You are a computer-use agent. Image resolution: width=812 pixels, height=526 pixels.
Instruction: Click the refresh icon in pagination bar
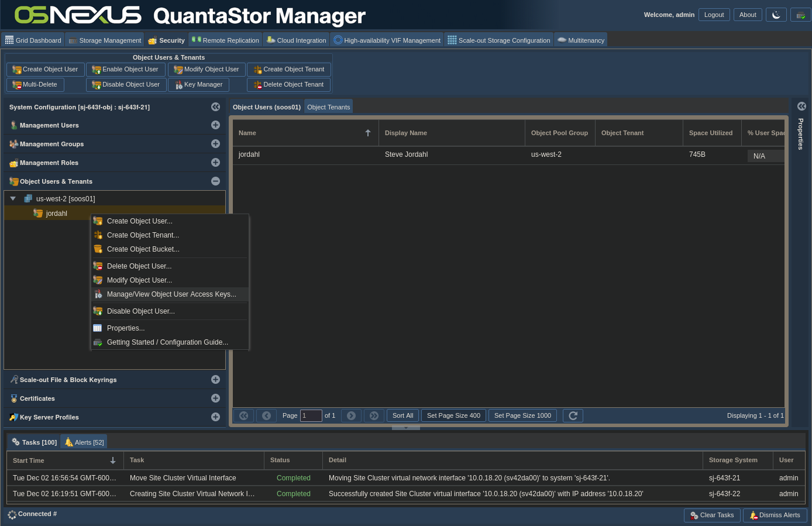coord(573,415)
